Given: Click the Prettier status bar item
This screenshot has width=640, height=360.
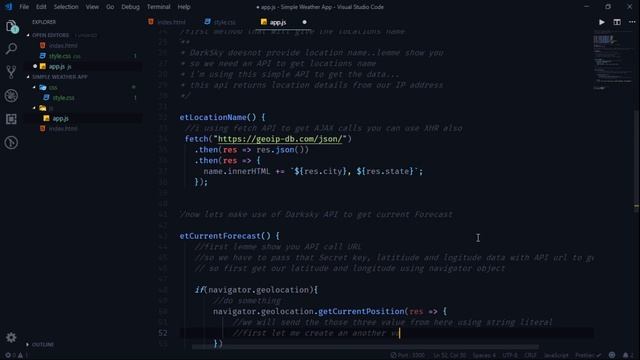Looking at the screenshot, I should coord(588,355).
